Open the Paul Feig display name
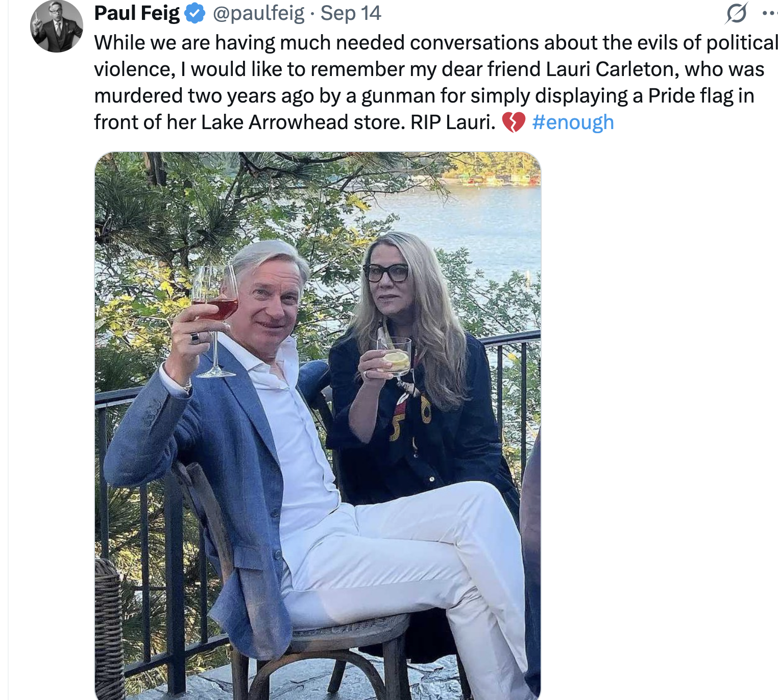Screen dimensions: 778x700 point(137,14)
